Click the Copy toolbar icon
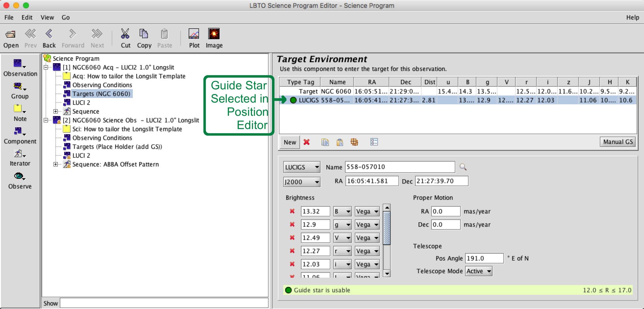The width and height of the screenshot is (644, 309). point(144,34)
